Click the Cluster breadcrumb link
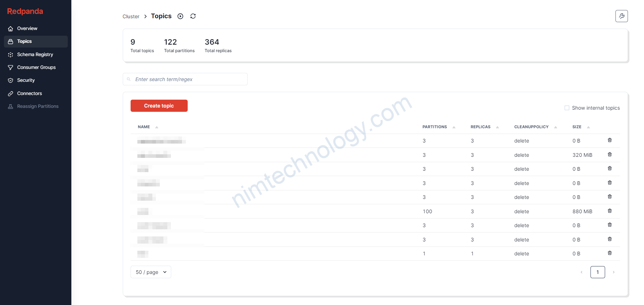This screenshot has height=305, width=644. pos(131,16)
